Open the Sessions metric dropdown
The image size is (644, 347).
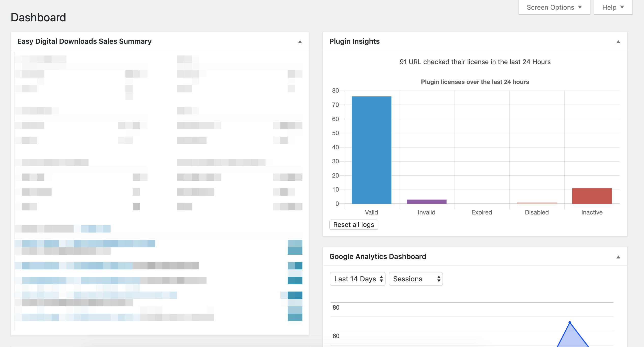click(416, 279)
